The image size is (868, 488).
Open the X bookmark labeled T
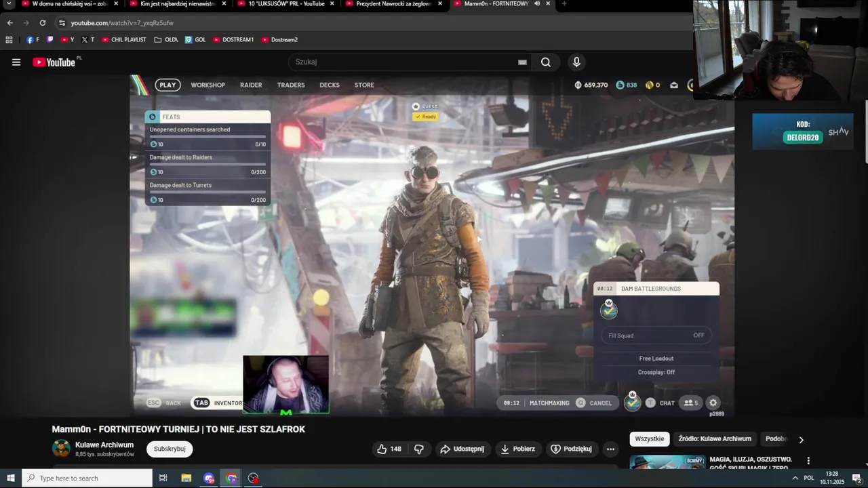click(87, 40)
